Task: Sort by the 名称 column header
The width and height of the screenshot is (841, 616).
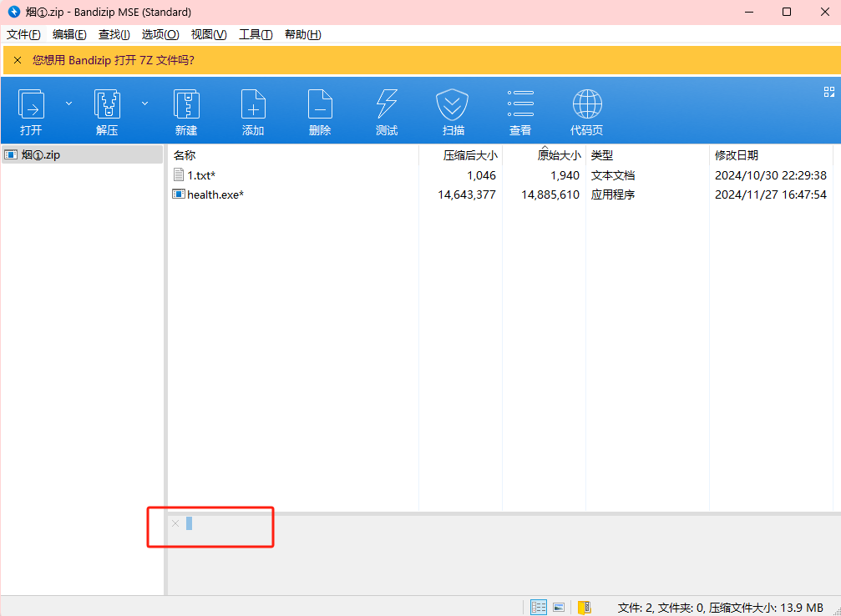Action: (x=293, y=155)
